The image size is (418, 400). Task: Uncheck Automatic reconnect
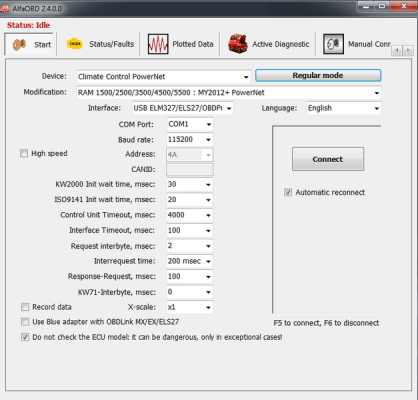click(x=288, y=192)
